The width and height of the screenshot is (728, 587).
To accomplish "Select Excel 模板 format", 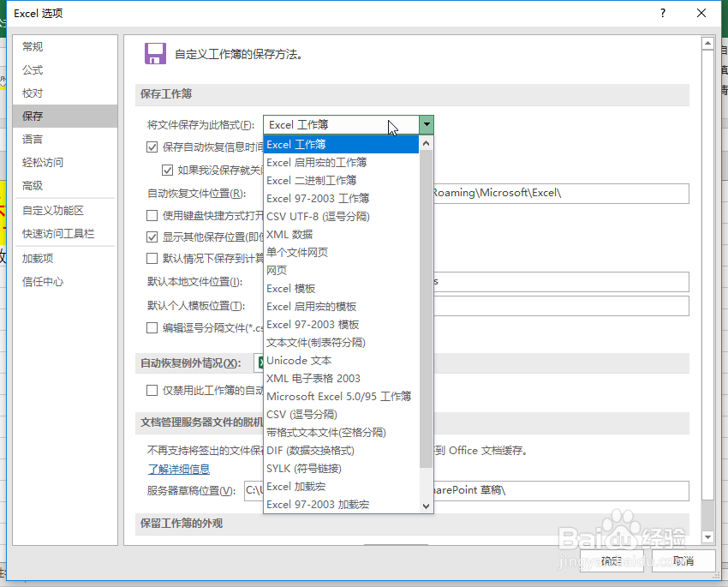I will pos(341,289).
